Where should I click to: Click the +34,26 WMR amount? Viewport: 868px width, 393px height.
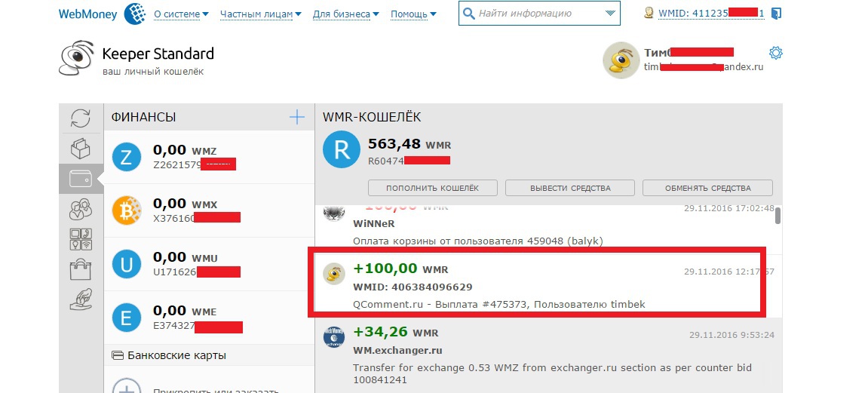click(x=395, y=332)
